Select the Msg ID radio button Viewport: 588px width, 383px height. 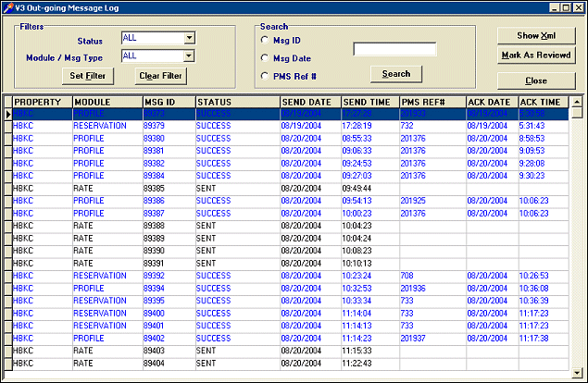pos(266,41)
